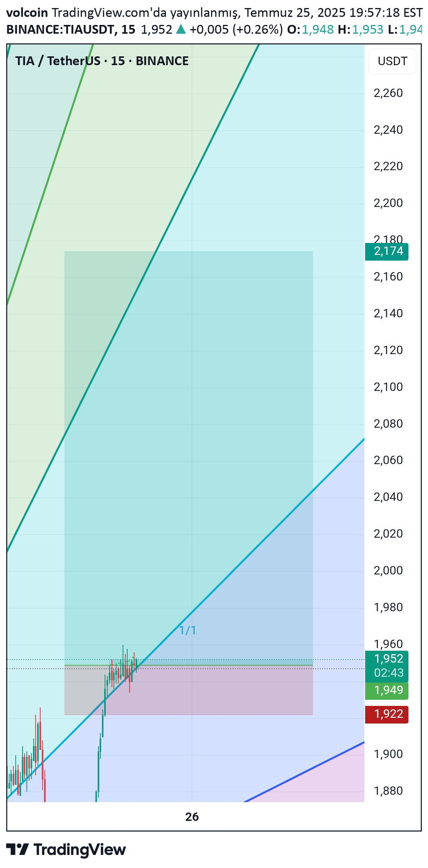Select the red 1,922 stop-loss label
The height and width of the screenshot is (868, 428).
[387, 714]
